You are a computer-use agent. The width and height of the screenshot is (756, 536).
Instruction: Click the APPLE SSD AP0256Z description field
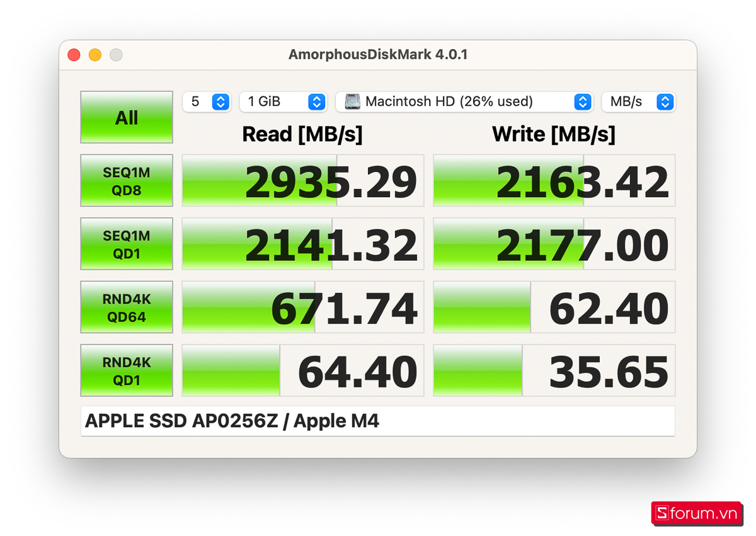(378, 421)
